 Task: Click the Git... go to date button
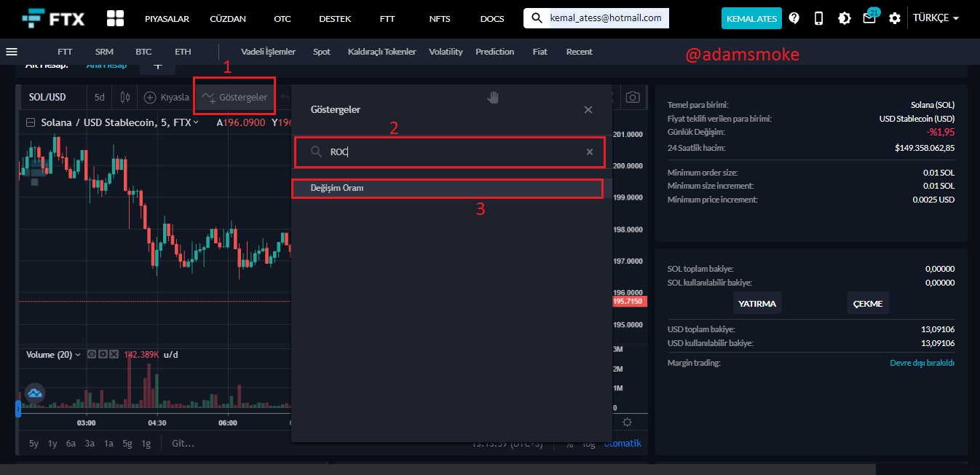(183, 443)
